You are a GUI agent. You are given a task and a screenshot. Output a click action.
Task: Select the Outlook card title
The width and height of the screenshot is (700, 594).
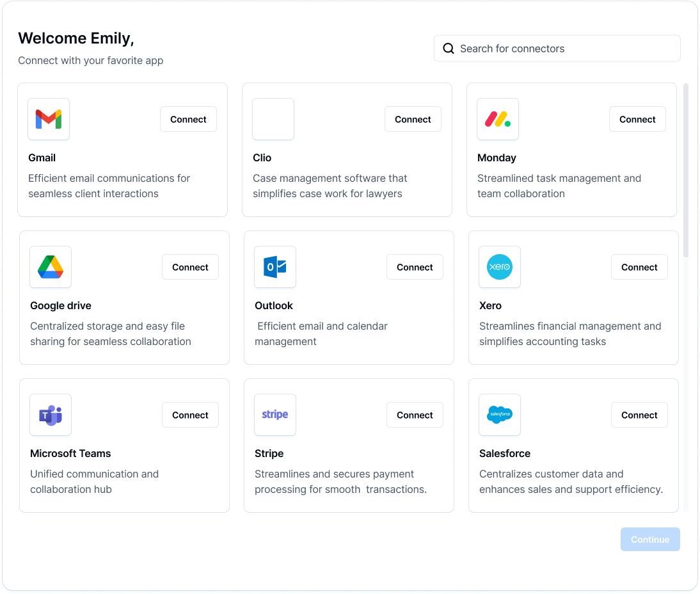274,305
